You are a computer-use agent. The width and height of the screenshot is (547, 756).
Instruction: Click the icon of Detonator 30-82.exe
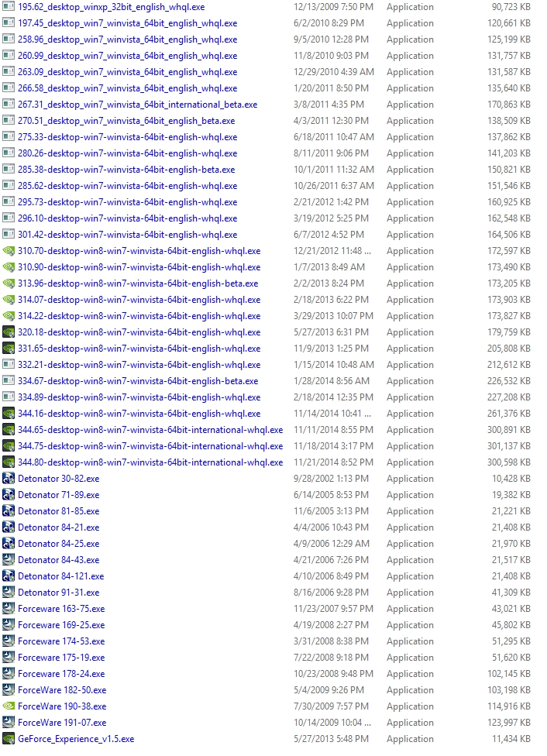coord(9,478)
